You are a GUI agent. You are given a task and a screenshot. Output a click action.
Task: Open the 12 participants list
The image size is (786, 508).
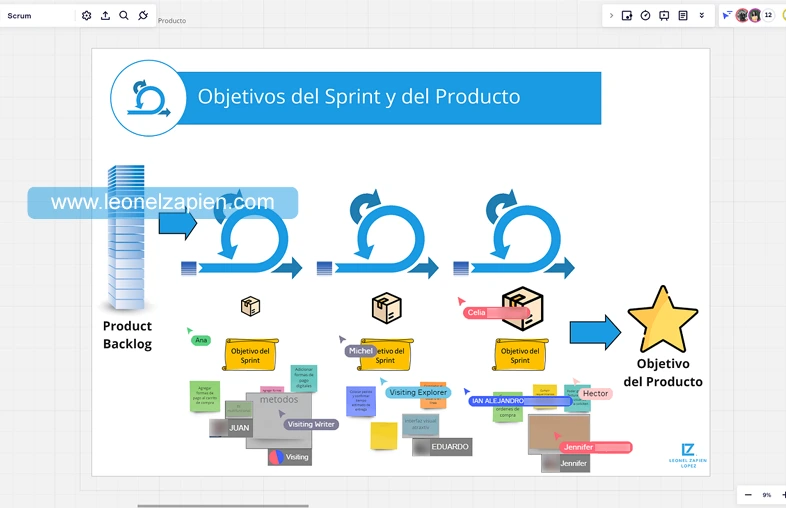pyautogui.click(x=768, y=16)
